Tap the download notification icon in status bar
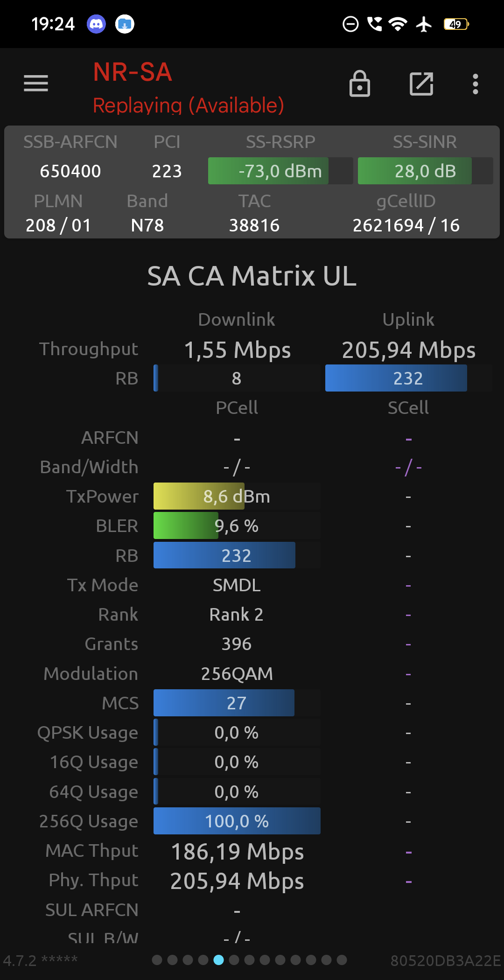504x980 pixels. (125, 24)
